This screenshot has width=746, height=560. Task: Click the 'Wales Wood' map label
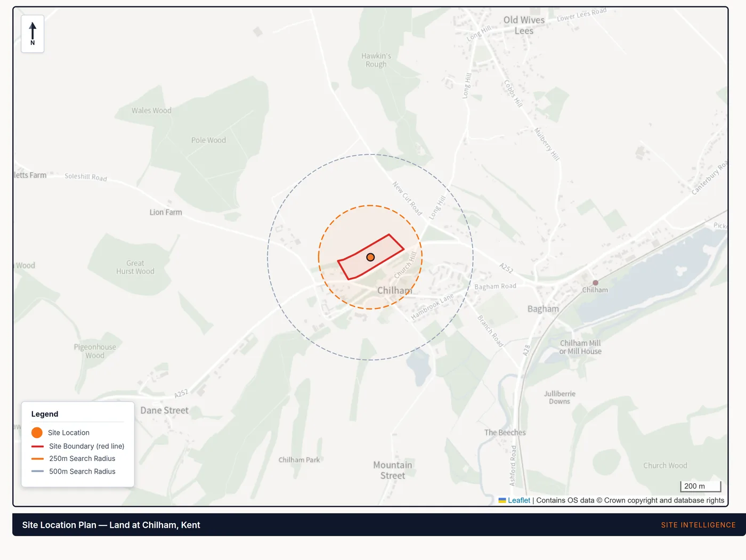pyautogui.click(x=152, y=111)
